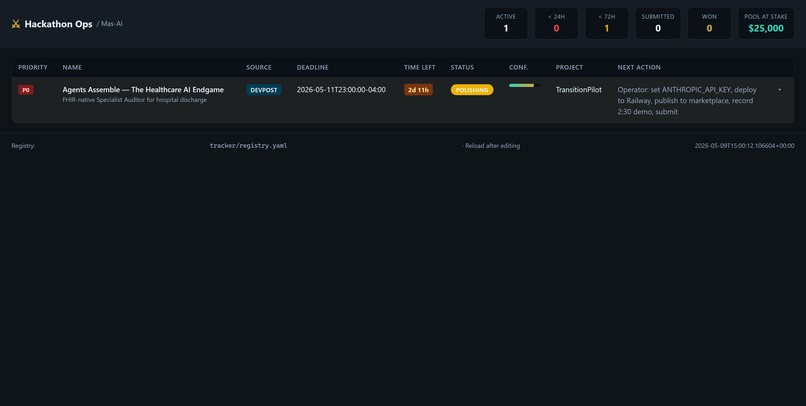The width and height of the screenshot is (806, 406).
Task: Select the ACTIVE stat card
Action: [x=506, y=23]
